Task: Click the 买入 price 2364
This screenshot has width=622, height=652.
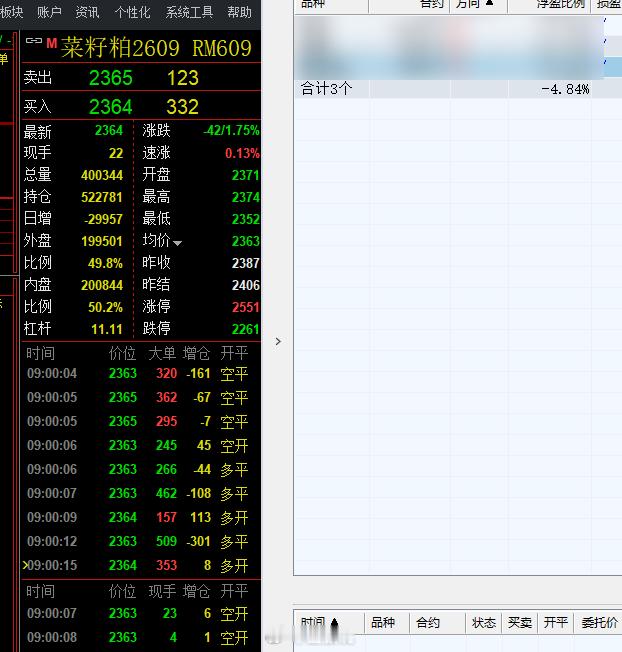Action: (111, 107)
